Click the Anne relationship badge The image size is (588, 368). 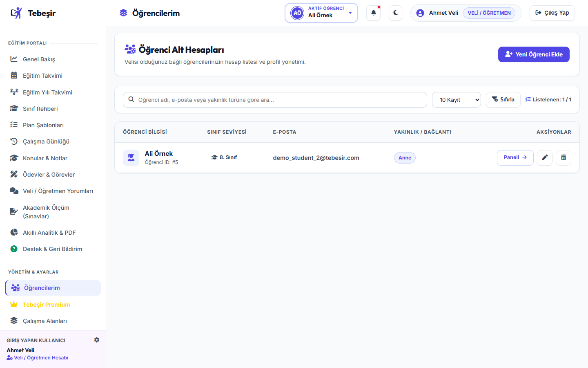coord(405,158)
